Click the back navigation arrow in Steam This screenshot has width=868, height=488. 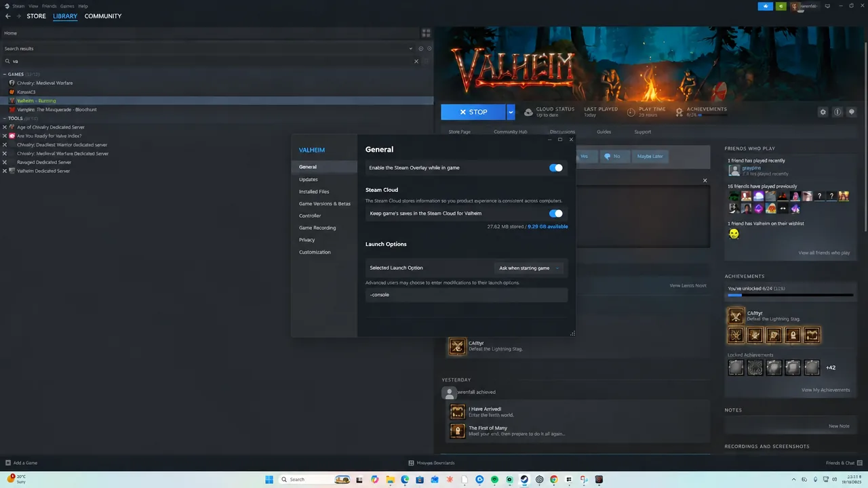coord(8,16)
